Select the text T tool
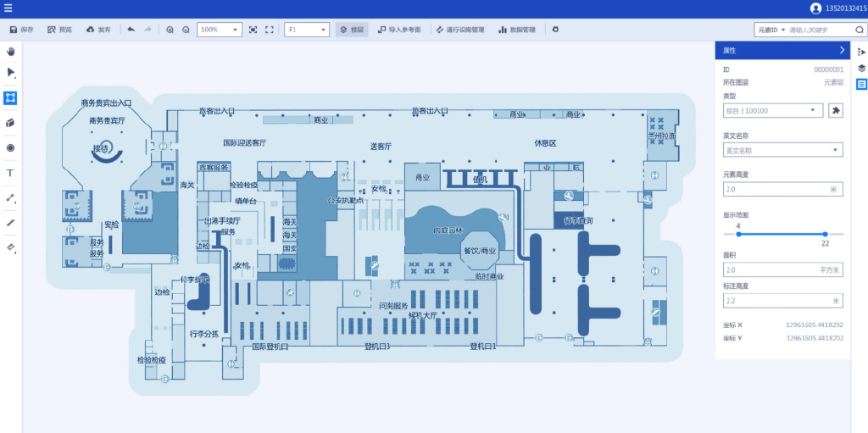The image size is (868, 433). coord(10,173)
